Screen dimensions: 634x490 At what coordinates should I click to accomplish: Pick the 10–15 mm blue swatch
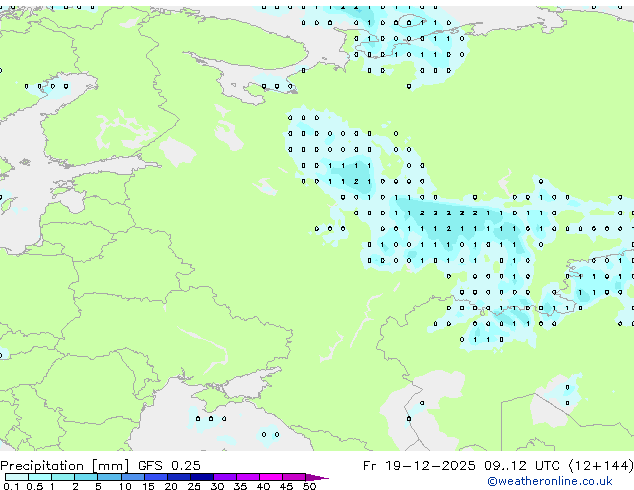132,477
